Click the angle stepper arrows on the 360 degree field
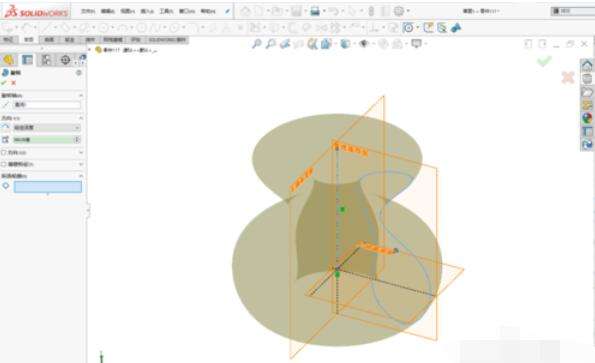Image resolution: width=595 pixels, height=363 pixels. tap(77, 140)
